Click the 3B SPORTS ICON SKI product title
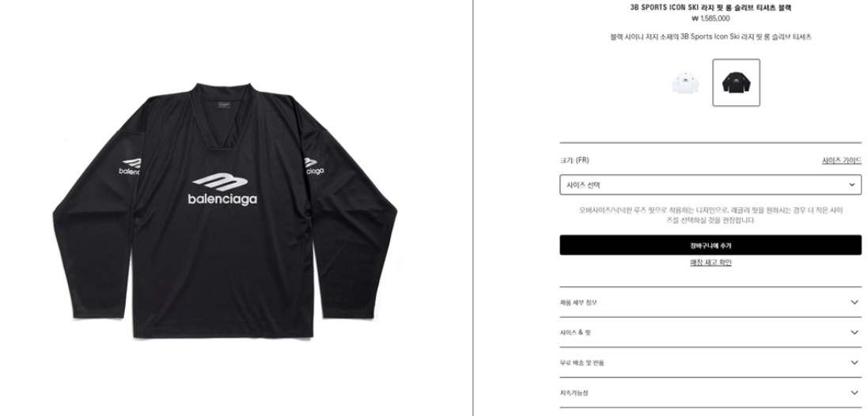868x416 pixels. pyautogui.click(x=711, y=8)
